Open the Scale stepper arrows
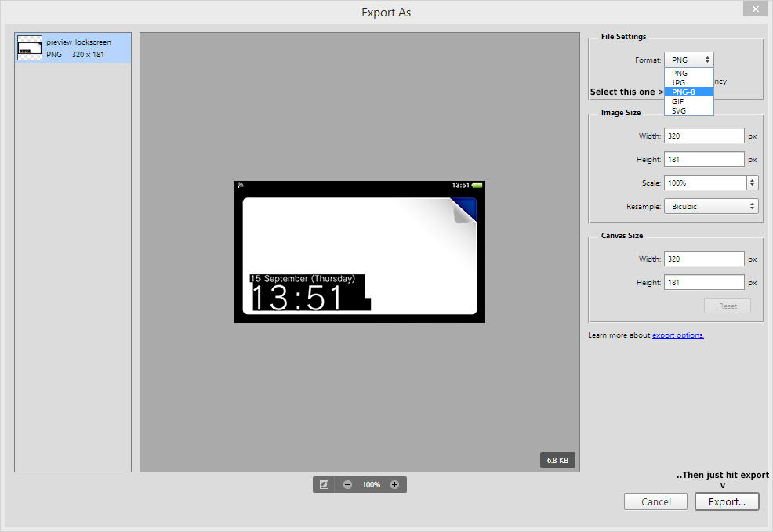The image size is (773, 532). pyautogui.click(x=753, y=183)
